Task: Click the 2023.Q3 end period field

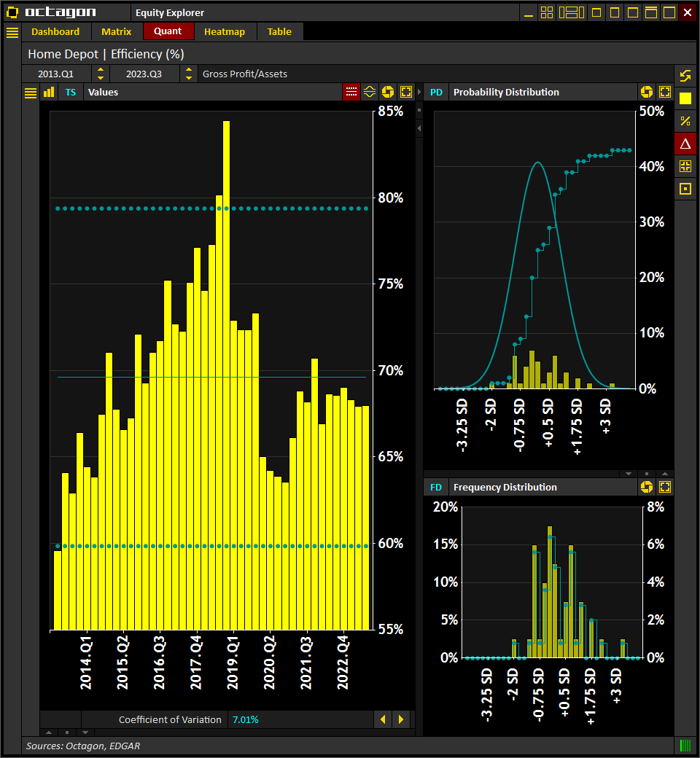Action: coord(144,74)
